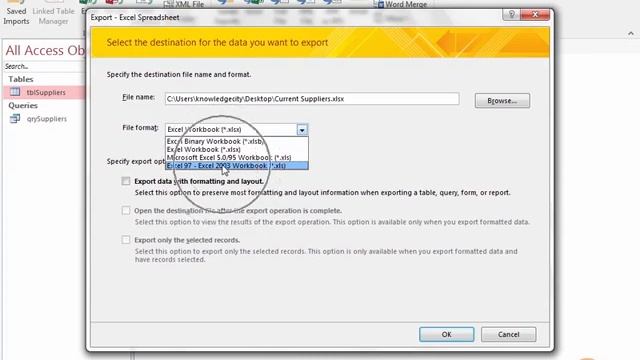Focus the navigation pane Search box
This screenshot has width=640, height=360.
click(x=44, y=66)
